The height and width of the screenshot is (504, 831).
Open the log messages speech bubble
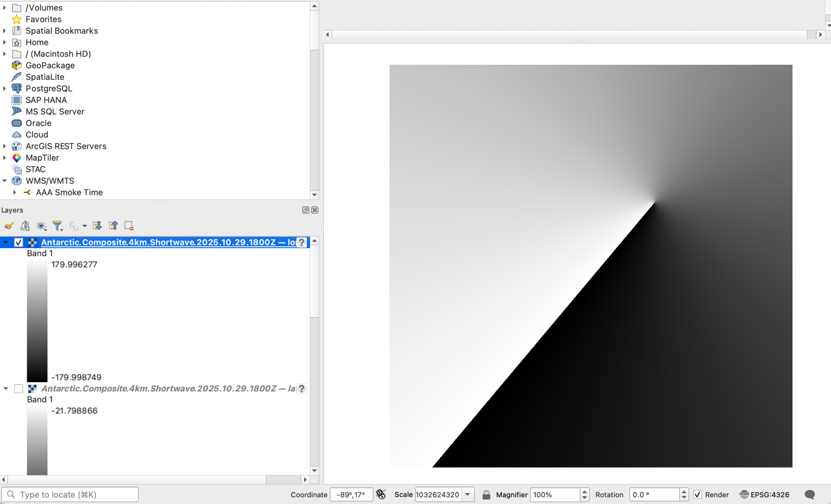click(809, 494)
